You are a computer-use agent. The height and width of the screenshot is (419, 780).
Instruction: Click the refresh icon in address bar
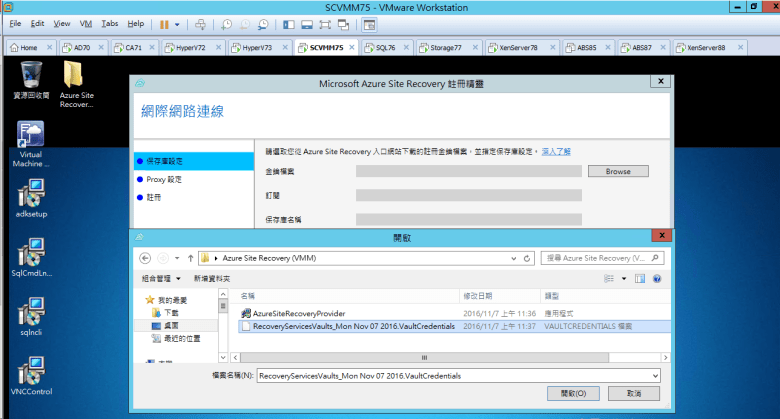coord(528,257)
